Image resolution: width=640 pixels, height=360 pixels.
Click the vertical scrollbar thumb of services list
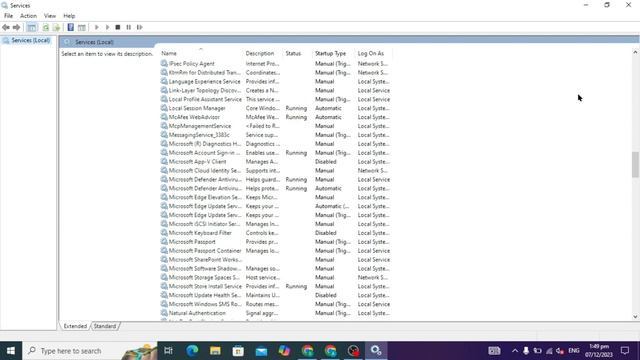coord(635,164)
